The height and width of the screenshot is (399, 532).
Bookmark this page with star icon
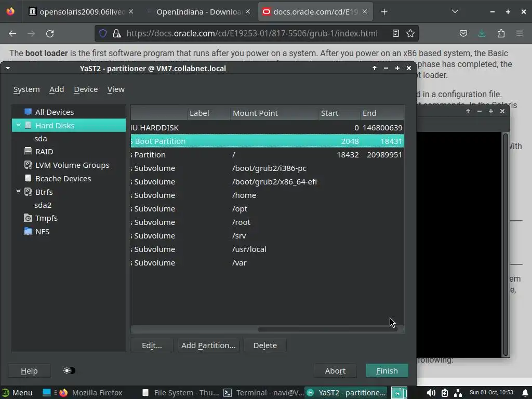click(410, 33)
